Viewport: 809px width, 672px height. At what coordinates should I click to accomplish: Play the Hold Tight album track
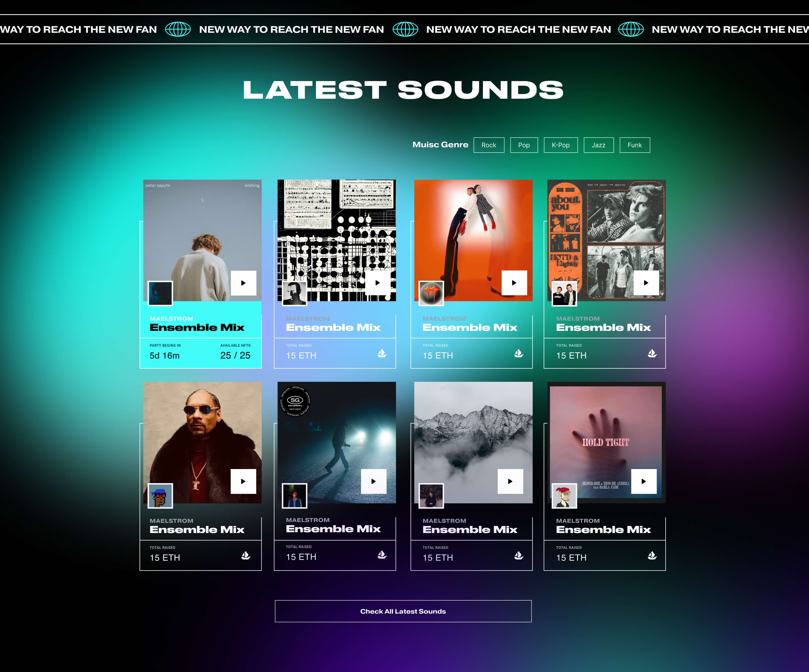click(644, 481)
